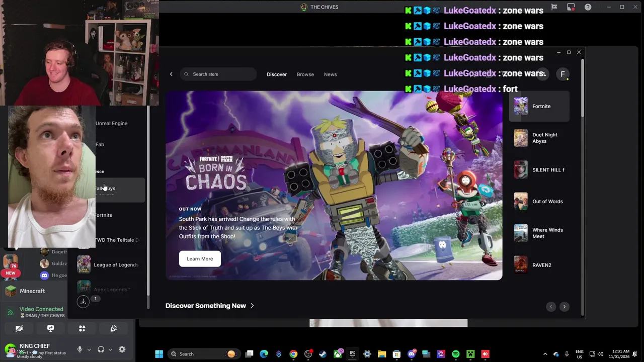Select SILENT HILL f in featured list
Viewport: 644px width, 362px height.
[x=539, y=170]
